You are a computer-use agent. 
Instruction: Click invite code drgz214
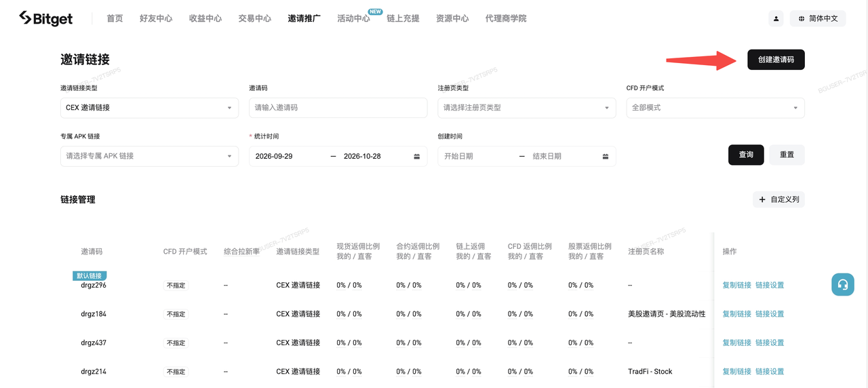coord(94,372)
